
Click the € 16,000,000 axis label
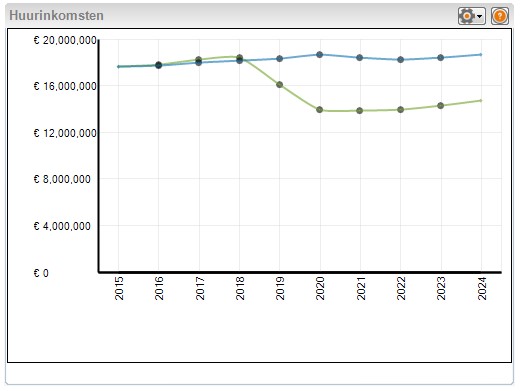coord(65,86)
